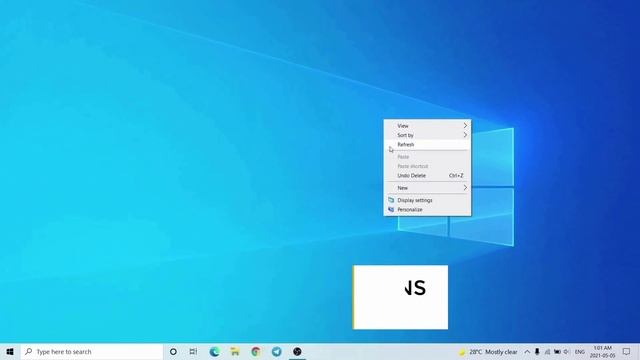Select Undo Delete in the context menu

coord(427,176)
